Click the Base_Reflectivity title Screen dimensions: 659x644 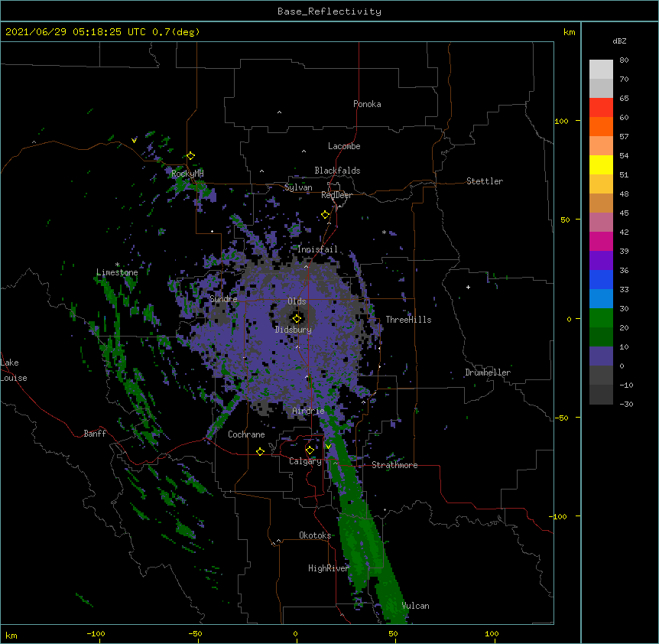tap(329, 11)
